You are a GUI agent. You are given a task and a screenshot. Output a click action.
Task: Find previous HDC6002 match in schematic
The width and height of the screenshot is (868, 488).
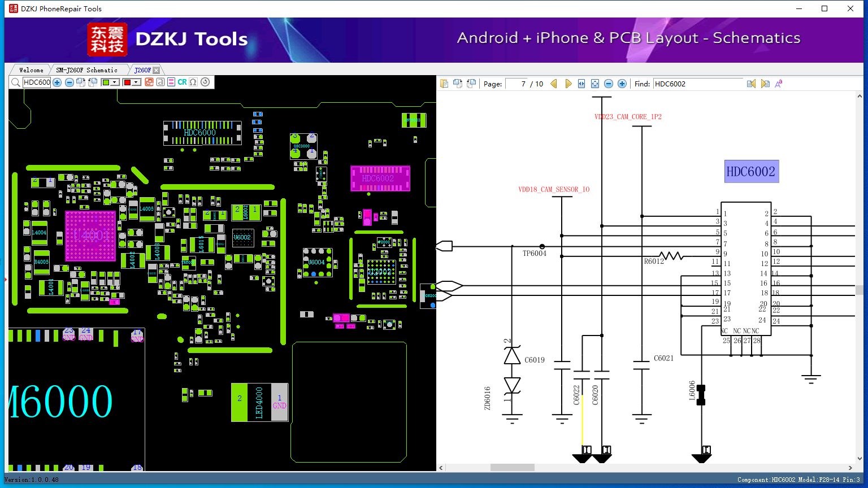point(751,84)
